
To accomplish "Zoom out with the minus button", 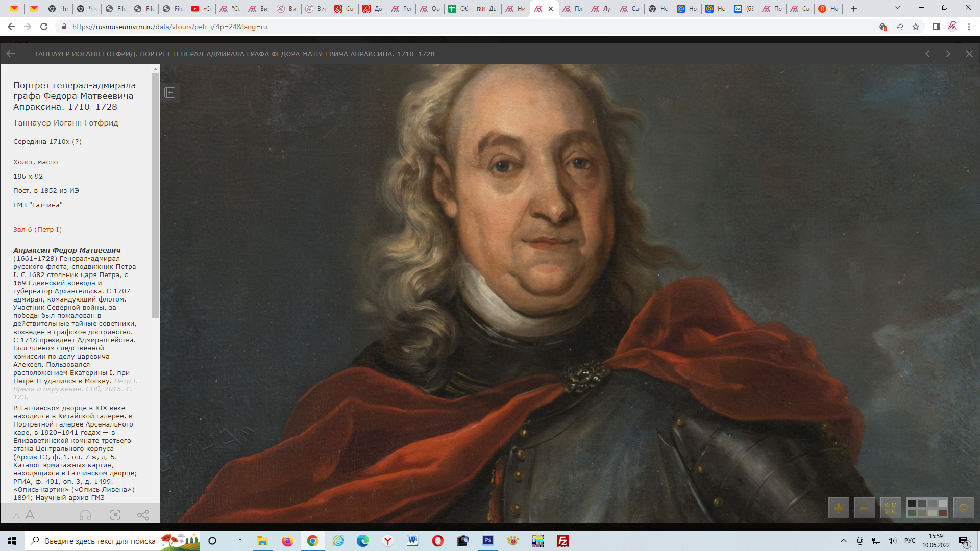I will [865, 508].
